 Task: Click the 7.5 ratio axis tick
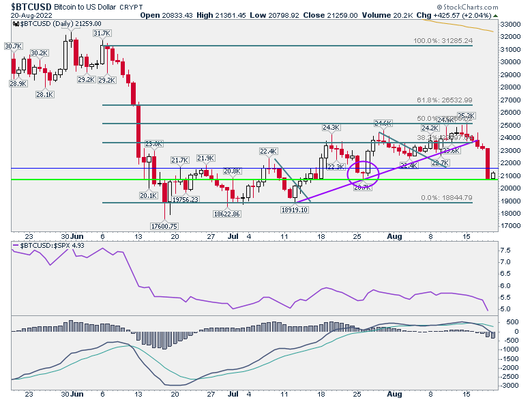point(505,251)
